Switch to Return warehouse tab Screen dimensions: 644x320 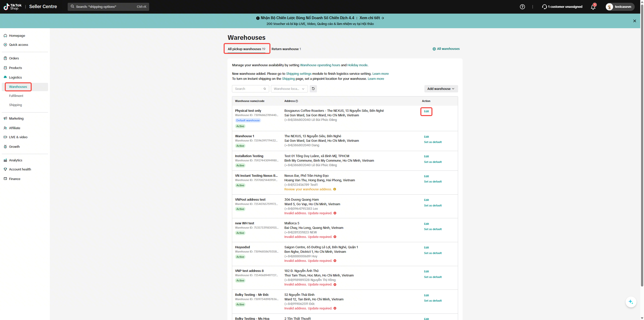pyautogui.click(x=286, y=49)
